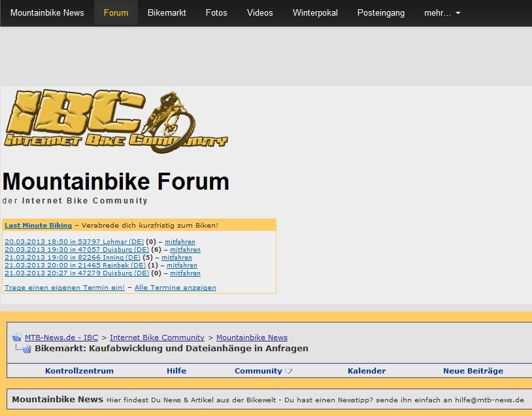Click the IBC Internet Bike Community logo
The width and height of the screenshot is (532, 416).
pyautogui.click(x=116, y=121)
